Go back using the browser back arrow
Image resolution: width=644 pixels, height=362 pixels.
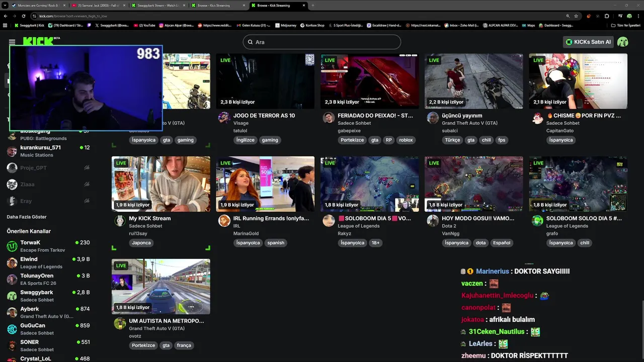pos(5,16)
